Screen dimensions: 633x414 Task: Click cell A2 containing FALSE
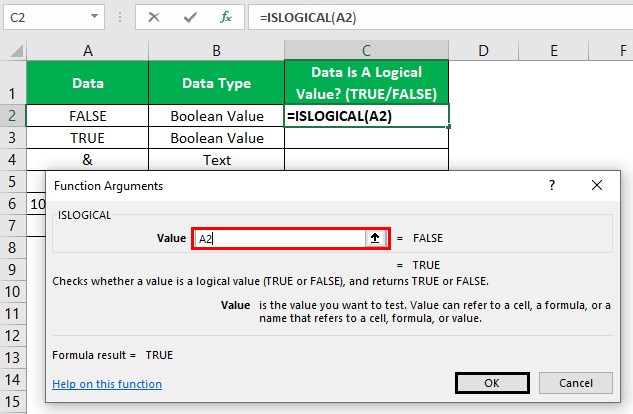pyautogui.click(x=88, y=116)
